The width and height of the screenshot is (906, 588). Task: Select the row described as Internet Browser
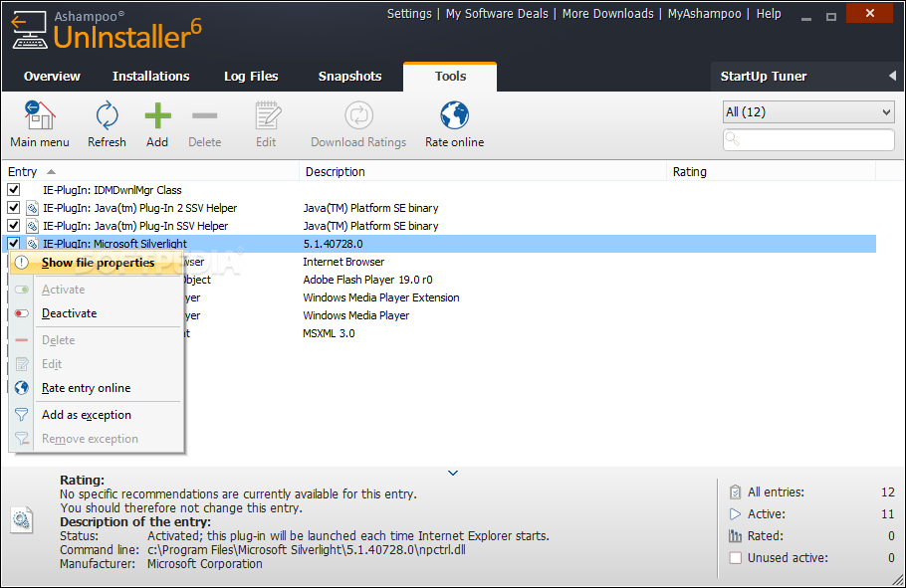click(530, 262)
